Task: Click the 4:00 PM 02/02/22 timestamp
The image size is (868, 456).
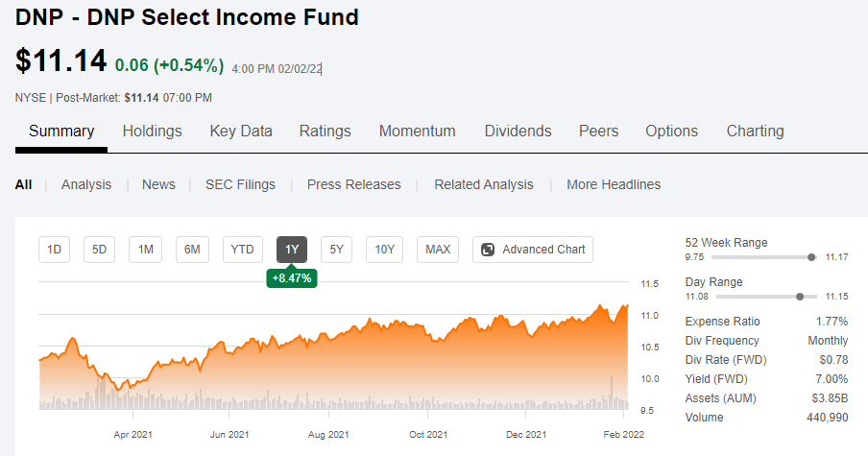Action: (x=277, y=69)
